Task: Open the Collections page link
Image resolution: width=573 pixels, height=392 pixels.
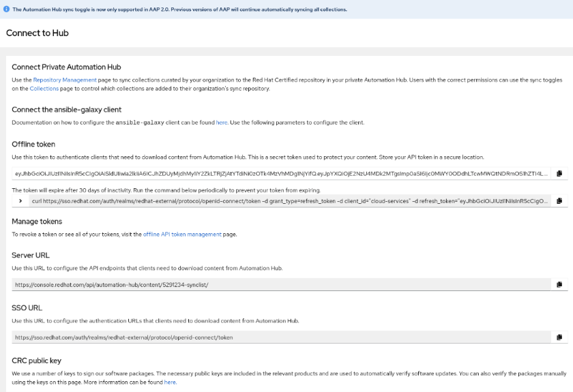Action: [x=44, y=89]
